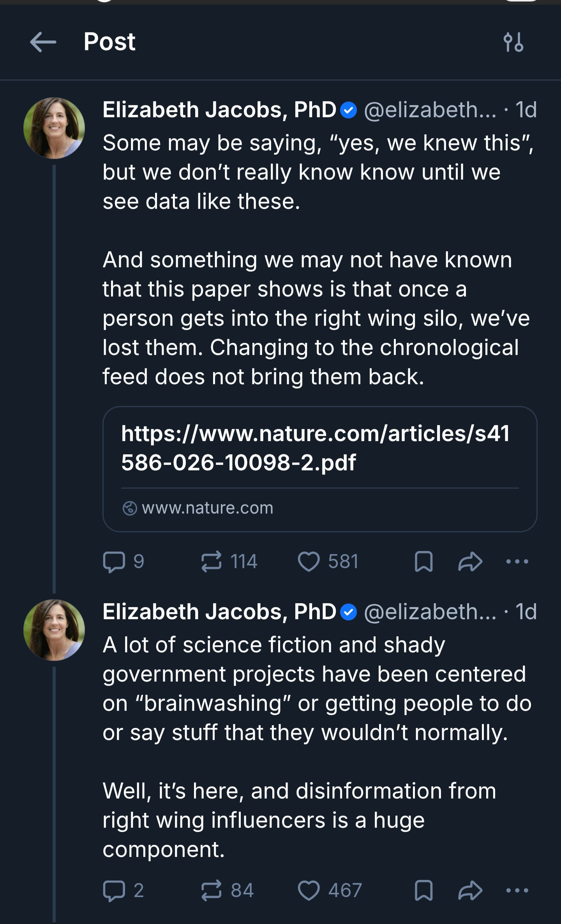Image resolution: width=561 pixels, height=924 pixels.
Task: Share the second post about brainwashing
Action: pos(470,890)
